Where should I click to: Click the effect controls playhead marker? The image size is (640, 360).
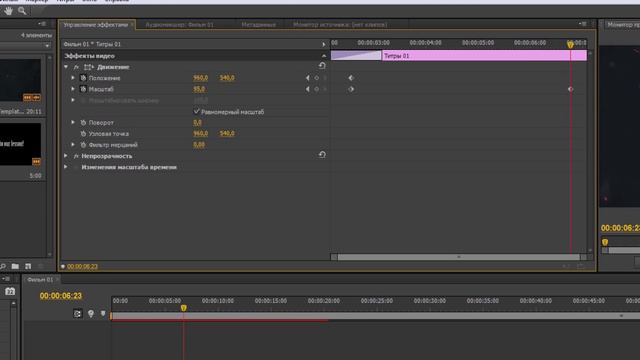click(x=570, y=44)
